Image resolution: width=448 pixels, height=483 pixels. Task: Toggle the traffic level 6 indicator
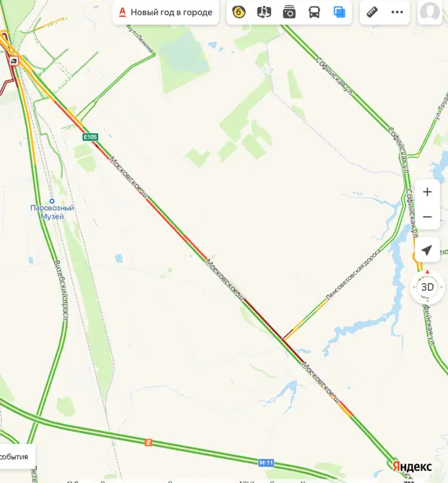click(x=238, y=12)
